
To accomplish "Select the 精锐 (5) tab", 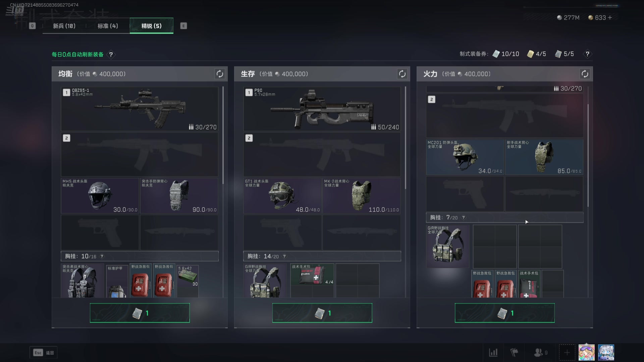I will (x=152, y=26).
